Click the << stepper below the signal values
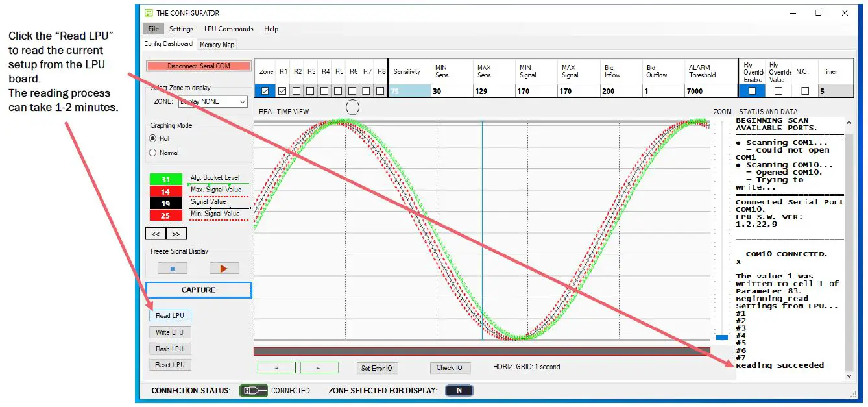This screenshot has height=407, width=868. (156, 233)
